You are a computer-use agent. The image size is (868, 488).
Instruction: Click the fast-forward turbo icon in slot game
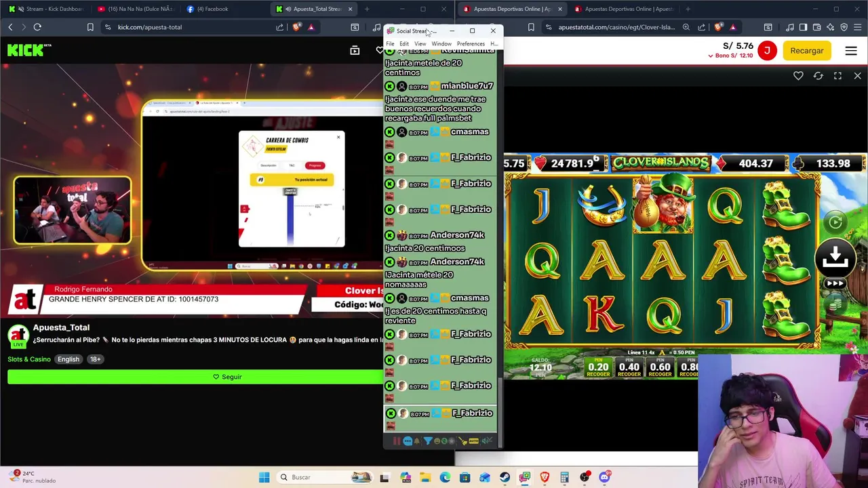click(835, 284)
